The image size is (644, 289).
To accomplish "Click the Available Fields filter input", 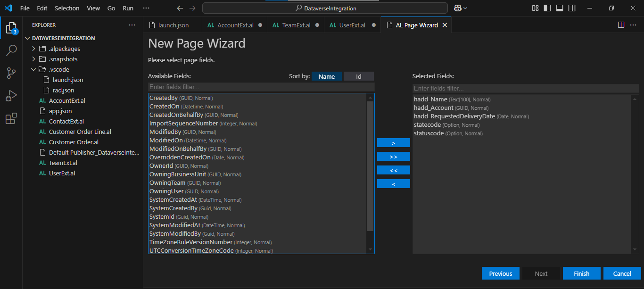I will click(x=261, y=87).
